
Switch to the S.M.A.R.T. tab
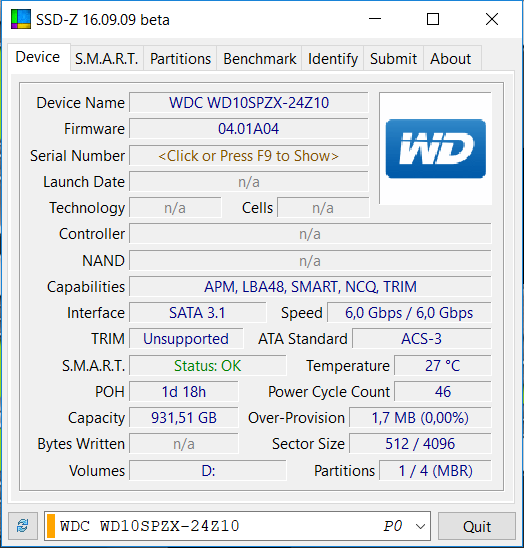click(107, 59)
